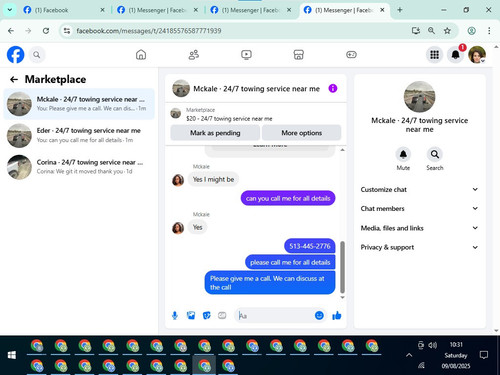Screen dimensions: 500x375
Task: Open the Facebook logo home link
Action: tap(15, 55)
